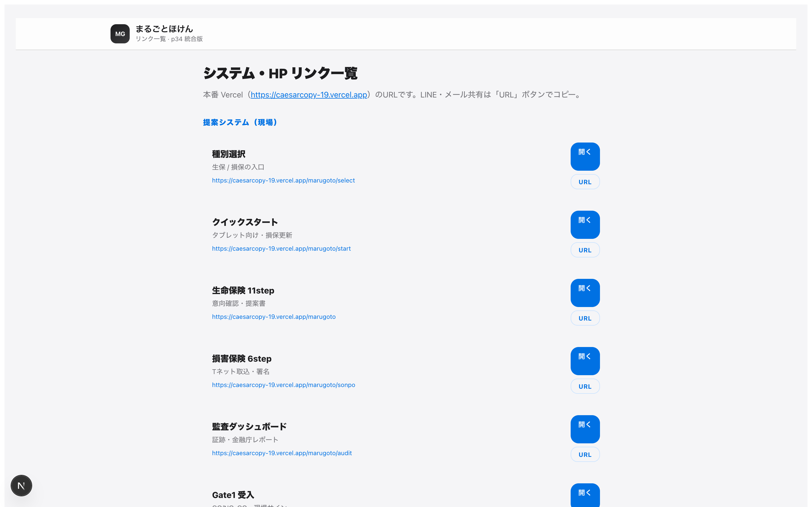Open the Next.js dev tools N badge
Image resolution: width=812 pixels, height=507 pixels.
tap(21, 485)
